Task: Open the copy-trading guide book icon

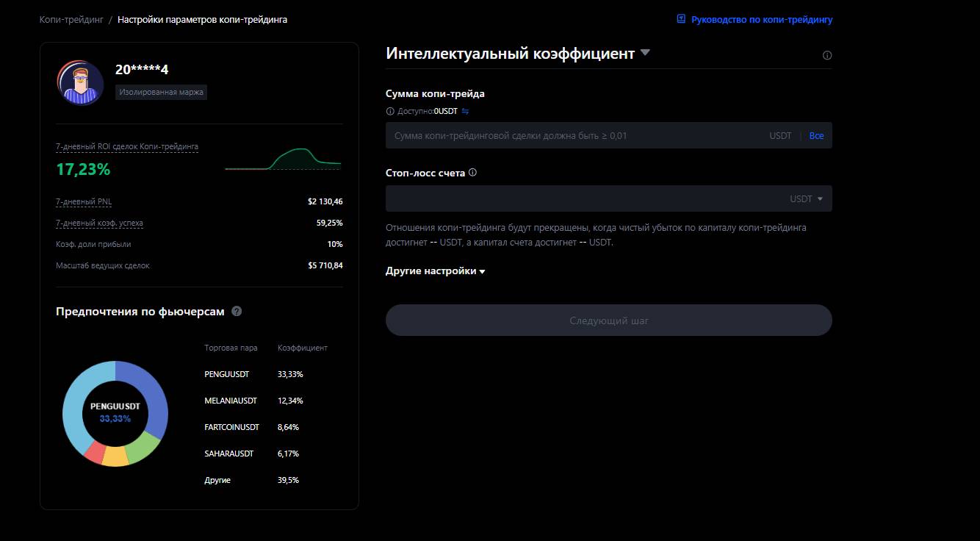Action: (681, 19)
